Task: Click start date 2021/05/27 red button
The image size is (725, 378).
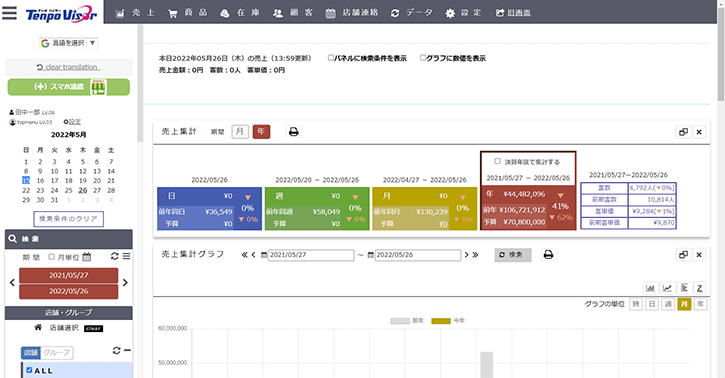Action: point(68,275)
